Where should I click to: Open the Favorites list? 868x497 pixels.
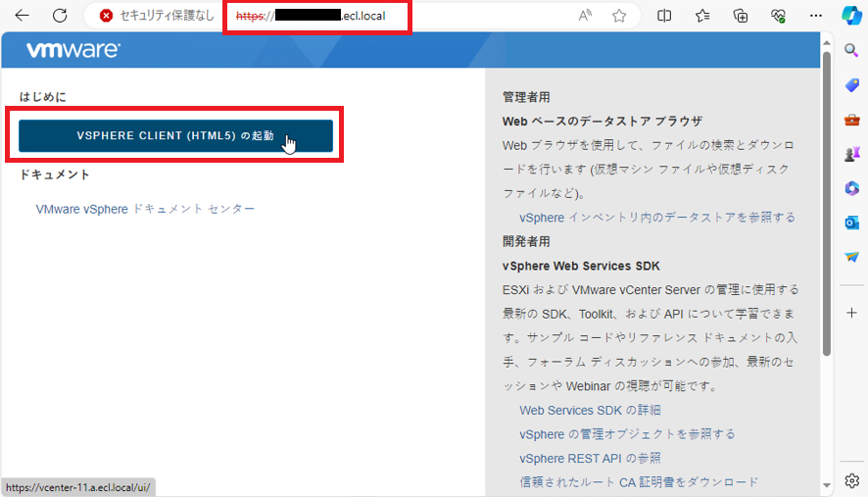pyautogui.click(x=702, y=16)
